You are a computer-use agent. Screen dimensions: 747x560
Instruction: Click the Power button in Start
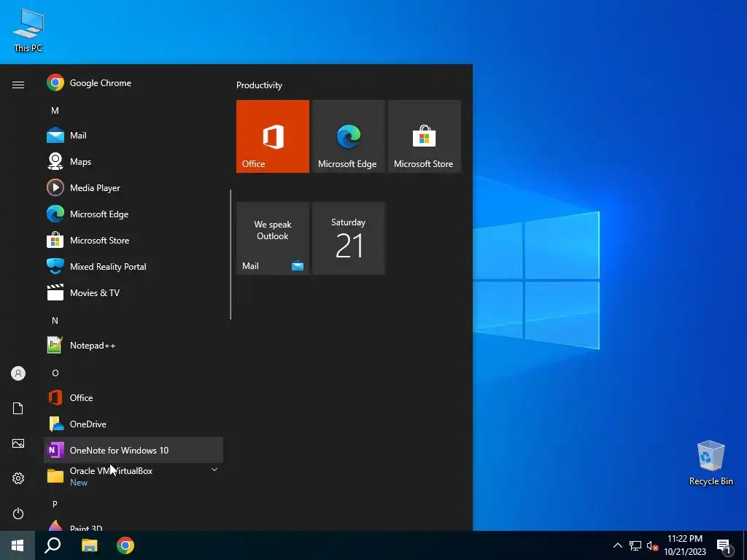[x=18, y=513]
